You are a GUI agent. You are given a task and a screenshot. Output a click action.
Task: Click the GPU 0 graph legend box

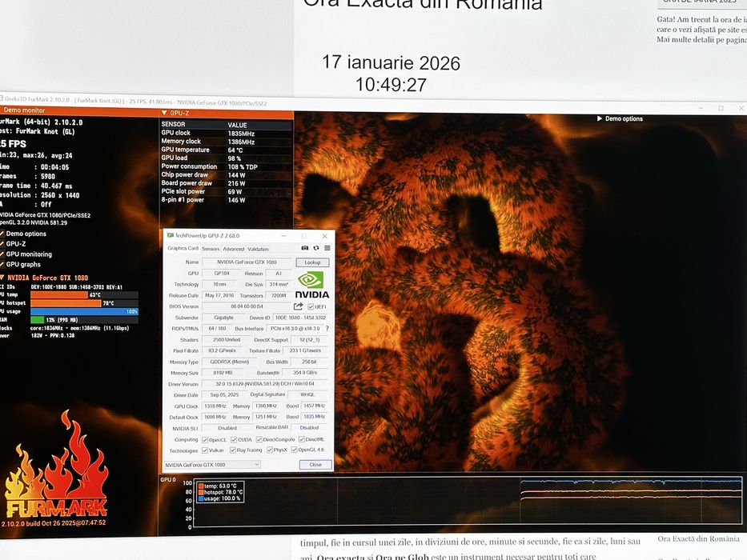[220, 492]
